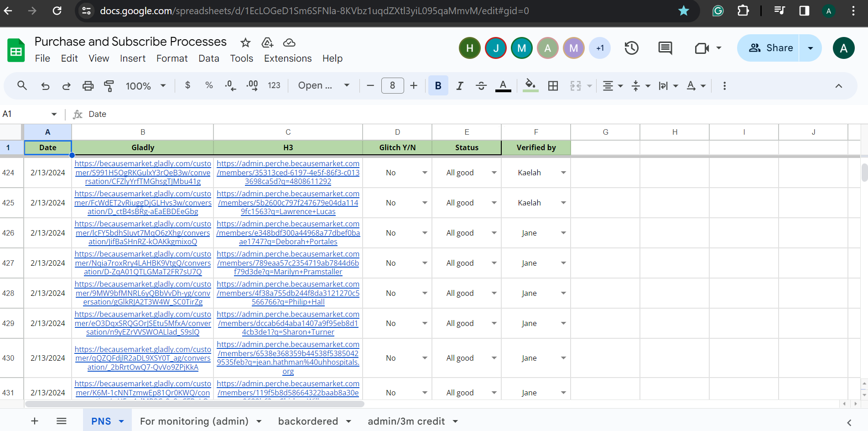
Task: Click the Print icon
Action: coord(88,86)
